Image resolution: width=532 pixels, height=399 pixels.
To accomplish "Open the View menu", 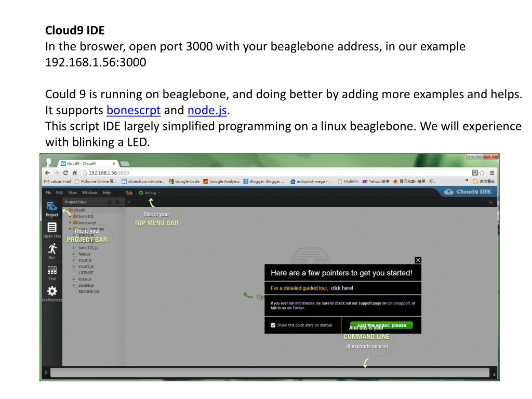I will [x=73, y=193].
